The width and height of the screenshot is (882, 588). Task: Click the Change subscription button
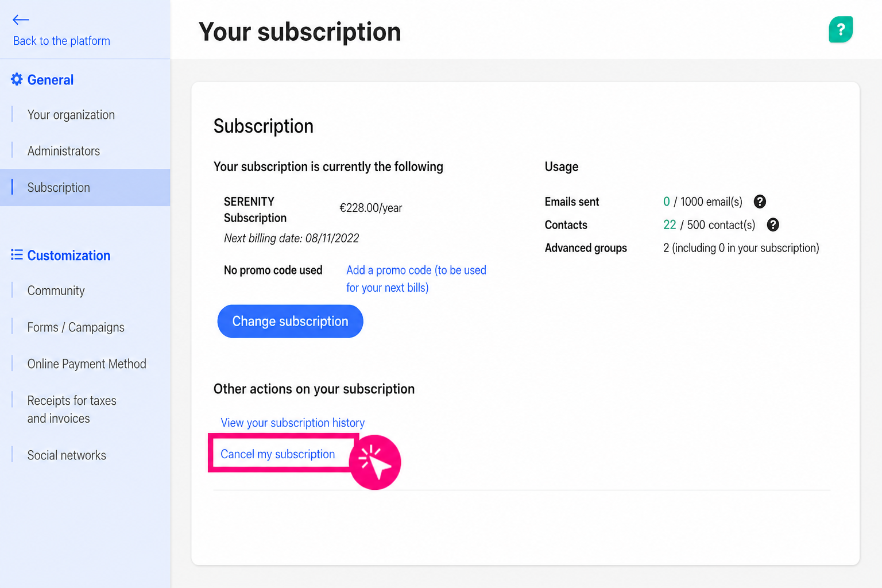tap(291, 321)
